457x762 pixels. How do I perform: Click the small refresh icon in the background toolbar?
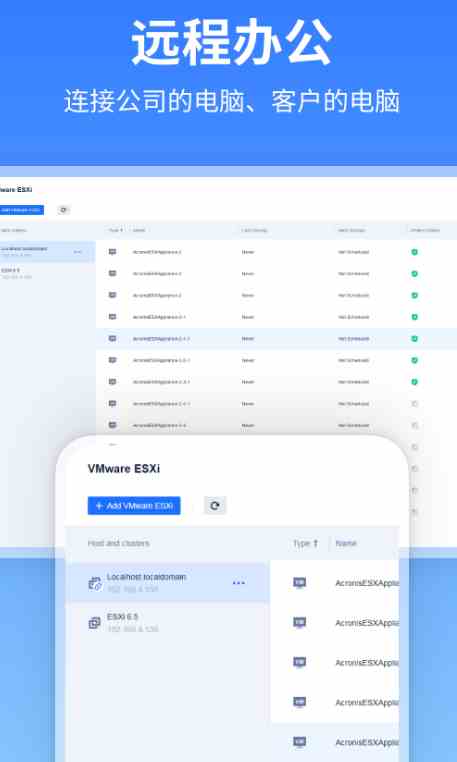coord(64,210)
